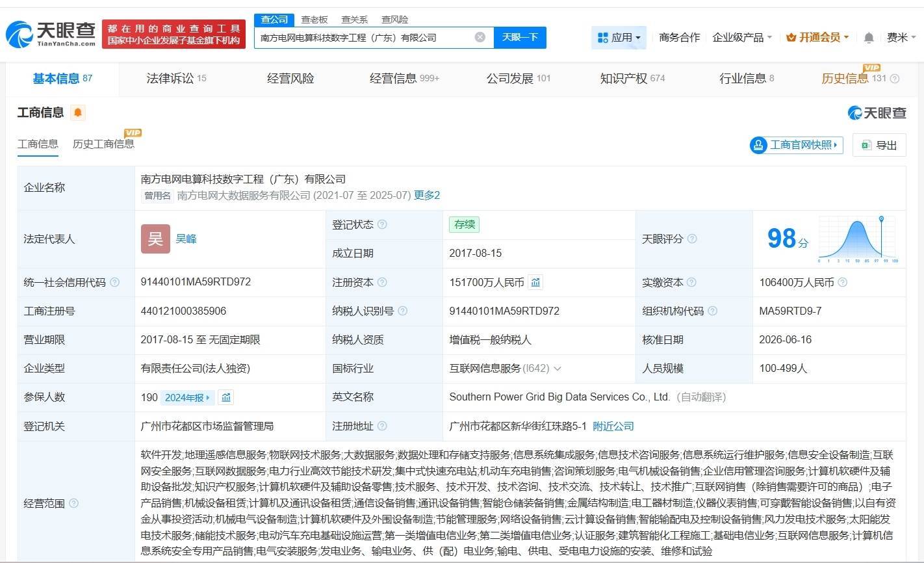Open notifications bell icon
The width and height of the screenshot is (924, 563).
point(869,38)
